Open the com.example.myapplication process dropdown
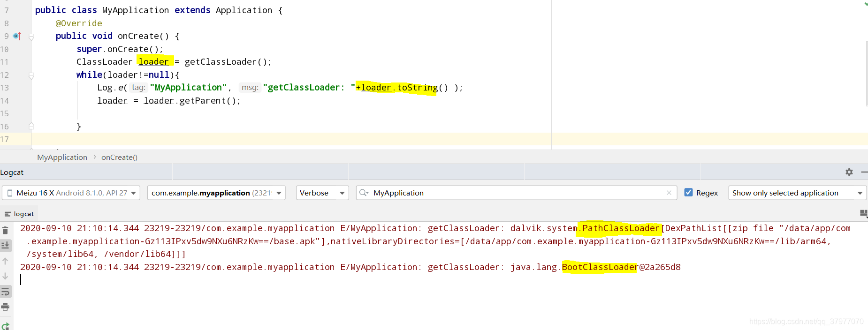This screenshot has height=330, width=868. coord(216,193)
